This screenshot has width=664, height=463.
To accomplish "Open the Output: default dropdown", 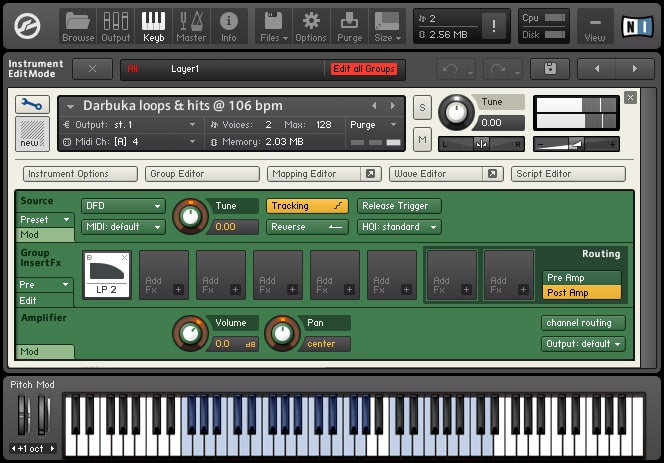I will 583,344.
